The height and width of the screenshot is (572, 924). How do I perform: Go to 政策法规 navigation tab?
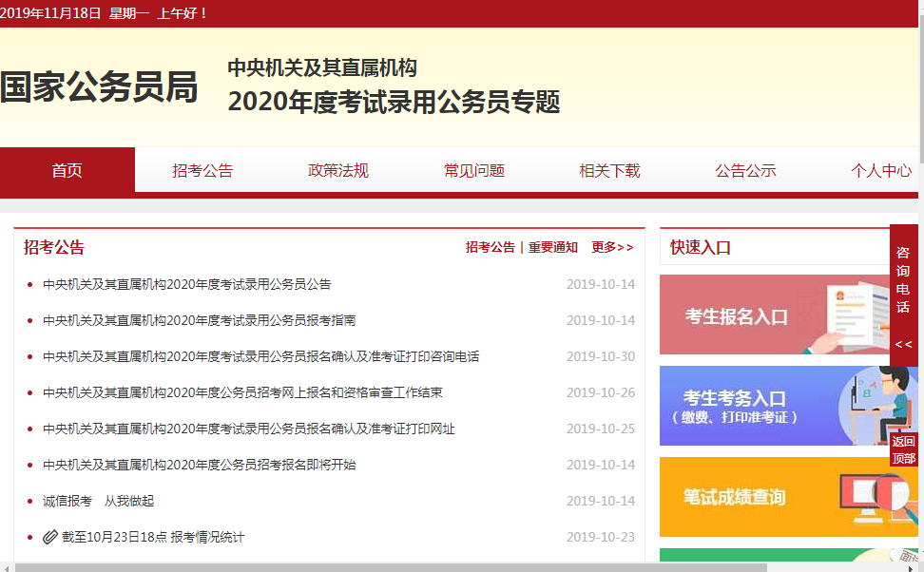338,171
